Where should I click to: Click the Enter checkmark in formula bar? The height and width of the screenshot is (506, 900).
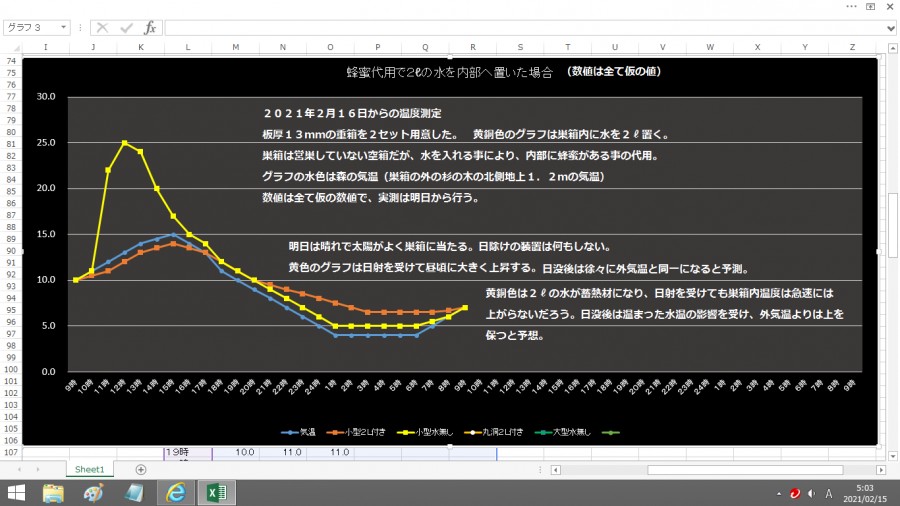pyautogui.click(x=127, y=28)
